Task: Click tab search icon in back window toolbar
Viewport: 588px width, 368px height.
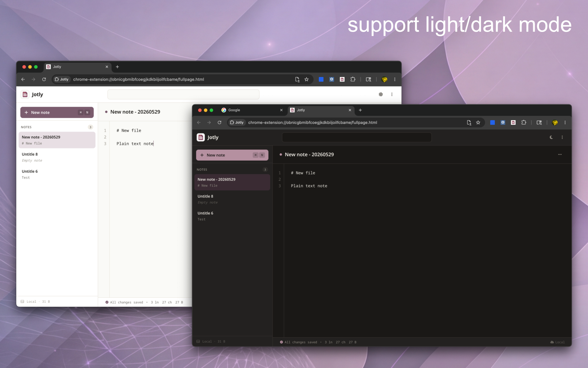Action: point(368,79)
